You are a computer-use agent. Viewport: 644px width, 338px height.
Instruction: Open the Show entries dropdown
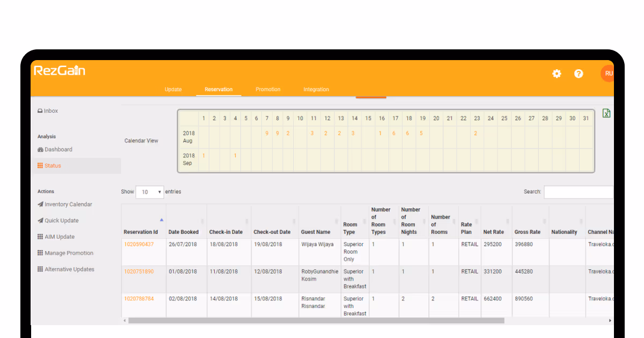click(150, 192)
